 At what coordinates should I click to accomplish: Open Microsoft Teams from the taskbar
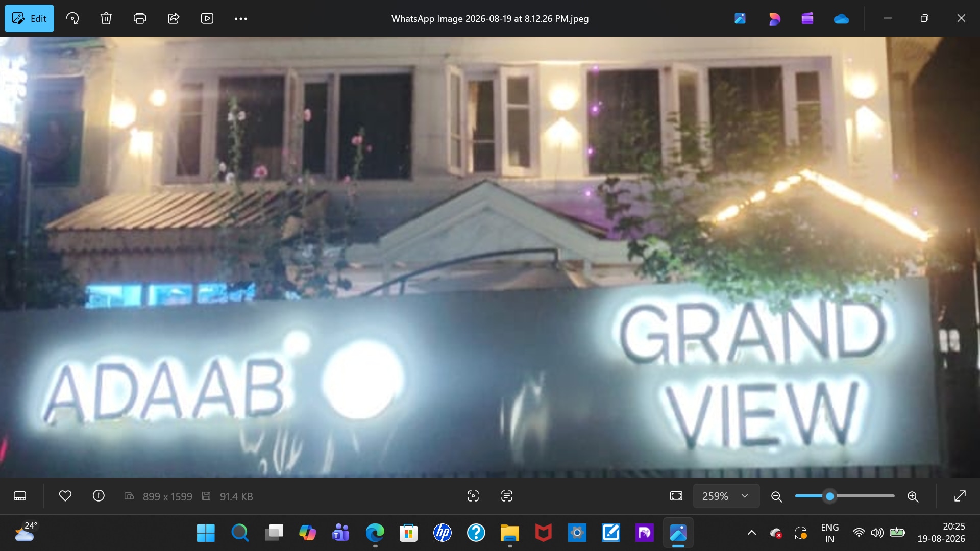coord(341,533)
